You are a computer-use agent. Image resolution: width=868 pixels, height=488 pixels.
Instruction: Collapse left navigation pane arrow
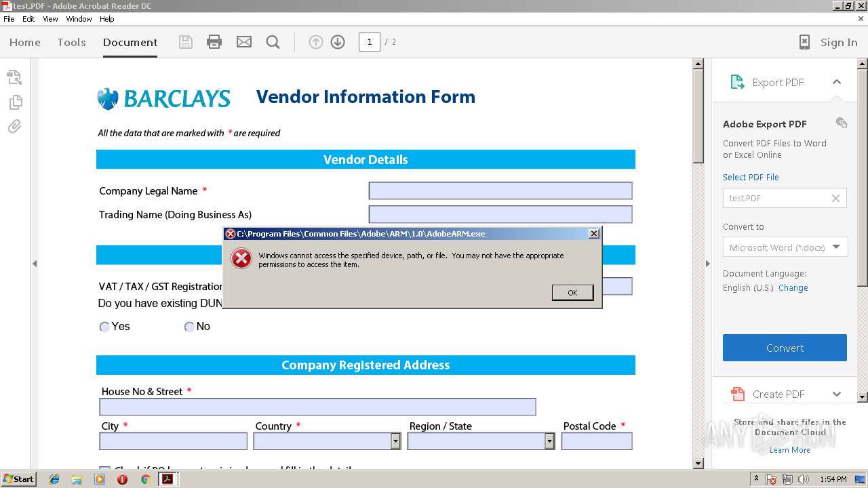coord(35,264)
